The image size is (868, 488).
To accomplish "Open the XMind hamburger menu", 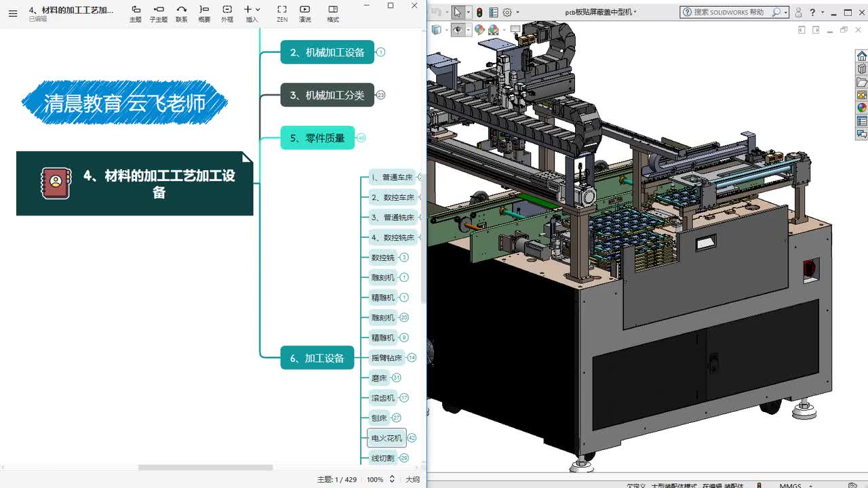I will (13, 13).
